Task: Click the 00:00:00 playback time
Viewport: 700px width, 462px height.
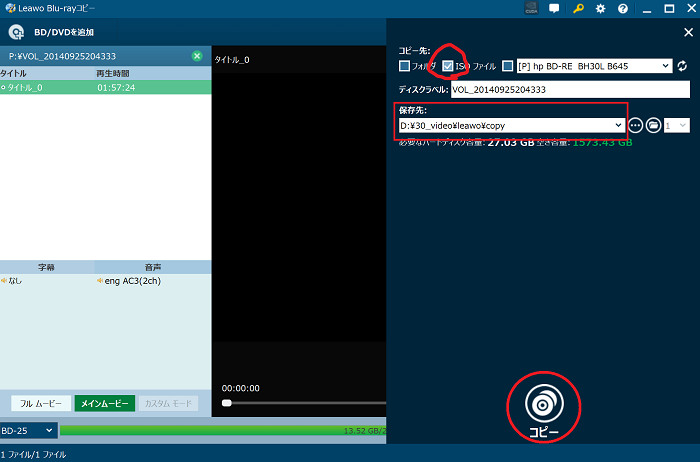Action: (x=241, y=388)
